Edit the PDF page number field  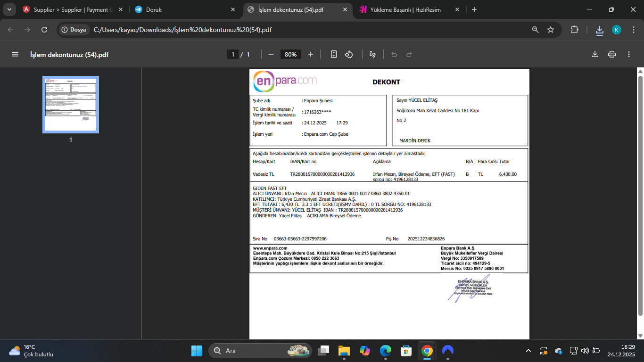pyautogui.click(x=232, y=54)
